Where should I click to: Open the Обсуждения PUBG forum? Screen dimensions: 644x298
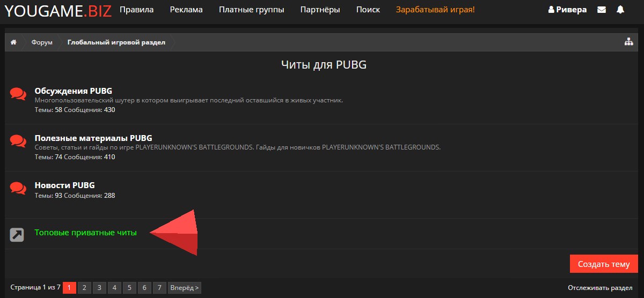(74, 91)
